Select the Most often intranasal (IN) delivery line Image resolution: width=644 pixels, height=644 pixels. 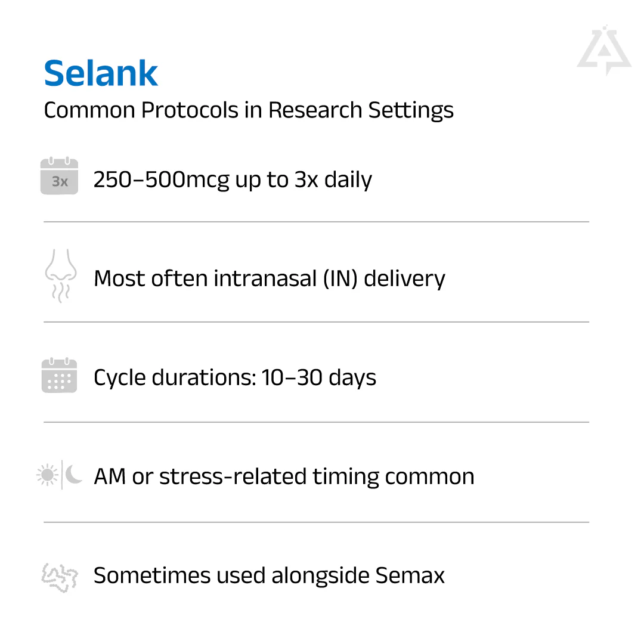(x=269, y=279)
